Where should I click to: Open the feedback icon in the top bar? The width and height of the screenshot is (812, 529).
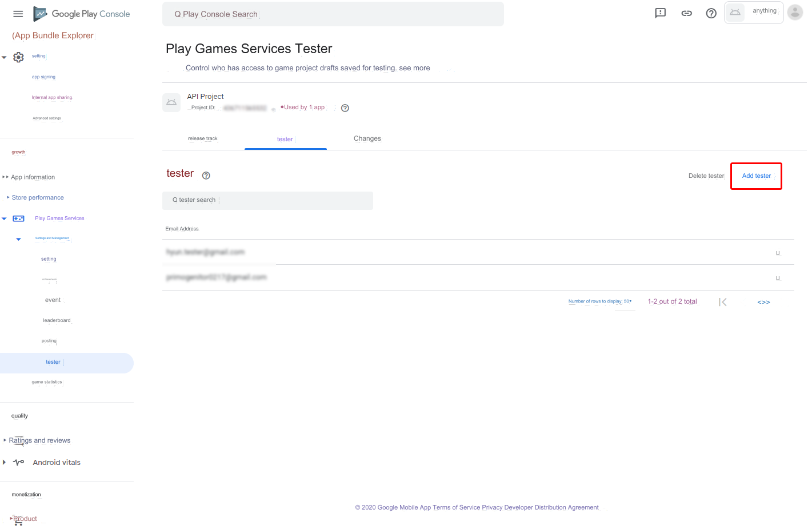661,13
